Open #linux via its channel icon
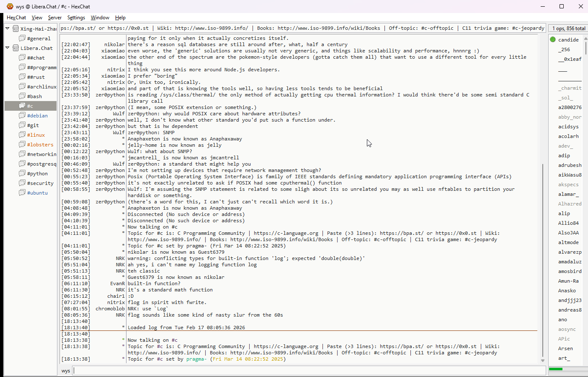The image size is (588, 377). 22,135
